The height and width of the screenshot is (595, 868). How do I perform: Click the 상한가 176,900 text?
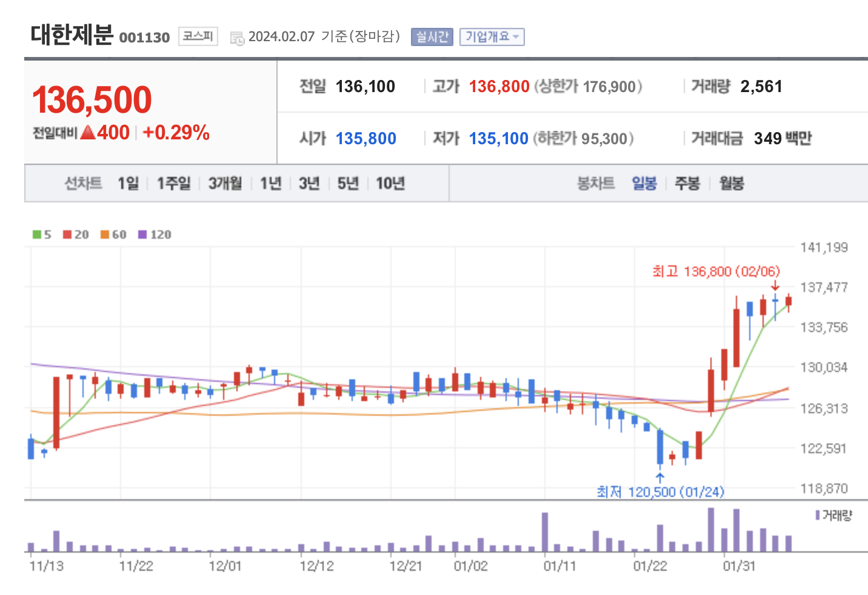(x=587, y=87)
